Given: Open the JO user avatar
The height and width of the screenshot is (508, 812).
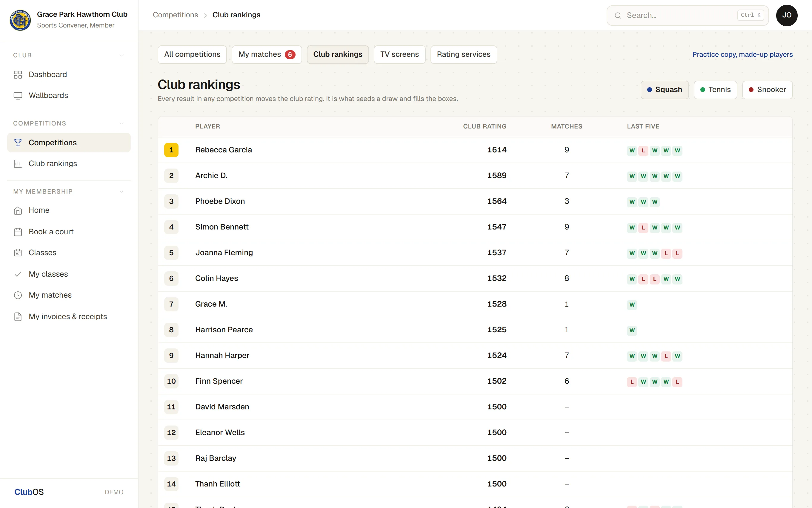Looking at the screenshot, I should [787, 16].
